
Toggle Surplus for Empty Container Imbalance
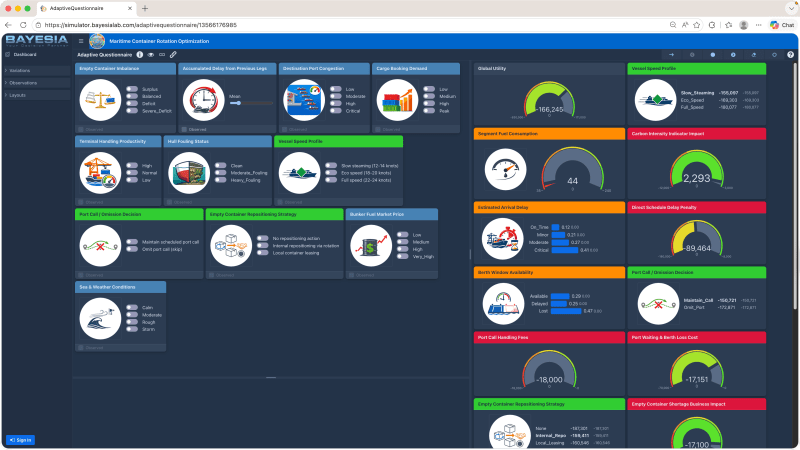coord(132,89)
